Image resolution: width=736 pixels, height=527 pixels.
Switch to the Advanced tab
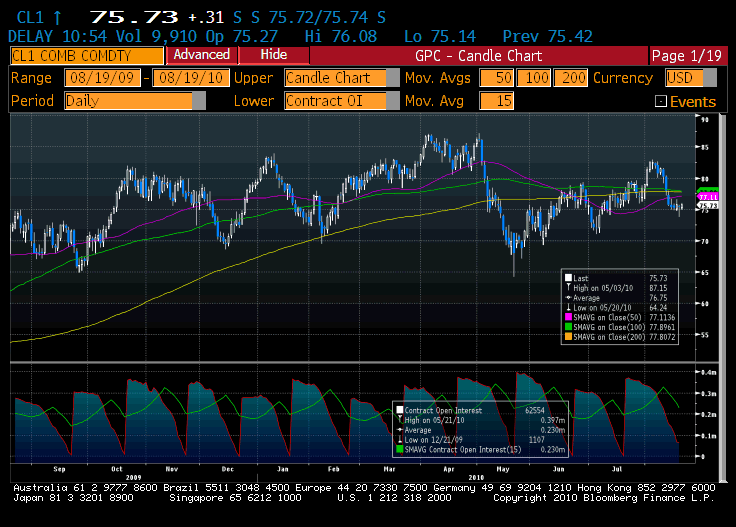click(x=201, y=55)
